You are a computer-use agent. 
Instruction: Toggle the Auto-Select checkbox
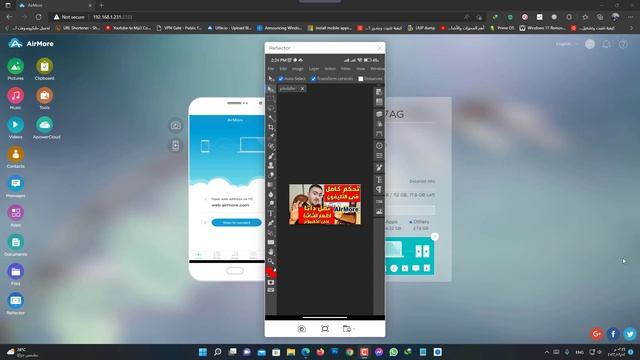(281, 79)
